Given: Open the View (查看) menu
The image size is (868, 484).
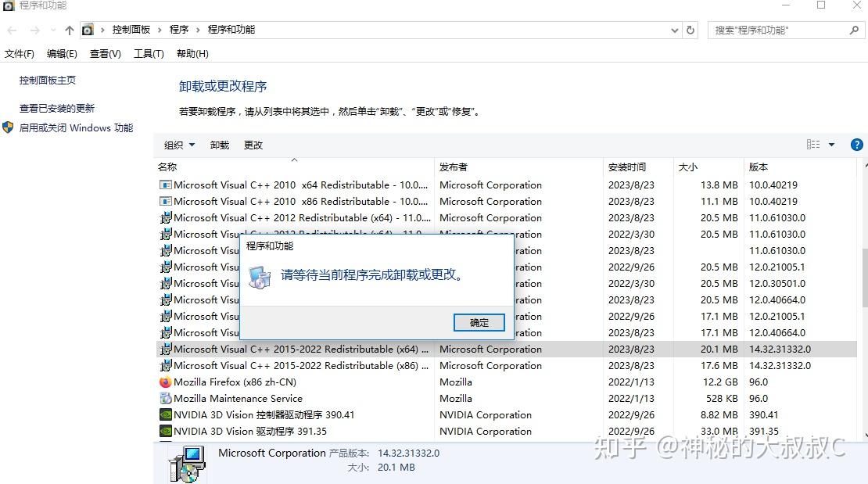Looking at the screenshot, I should coord(106,54).
